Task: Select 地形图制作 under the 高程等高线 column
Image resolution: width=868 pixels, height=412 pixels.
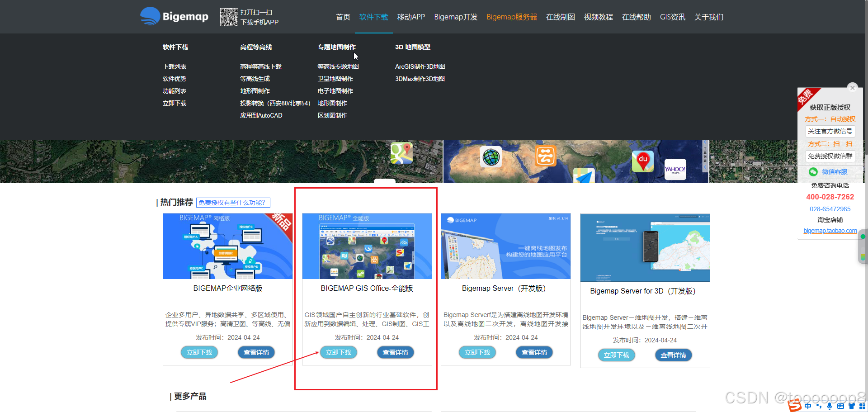Action: 255,91
